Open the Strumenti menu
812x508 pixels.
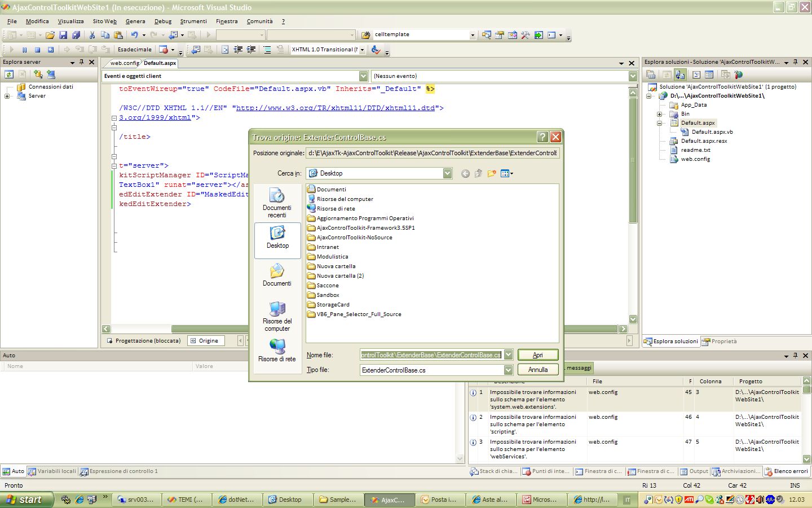(193, 21)
